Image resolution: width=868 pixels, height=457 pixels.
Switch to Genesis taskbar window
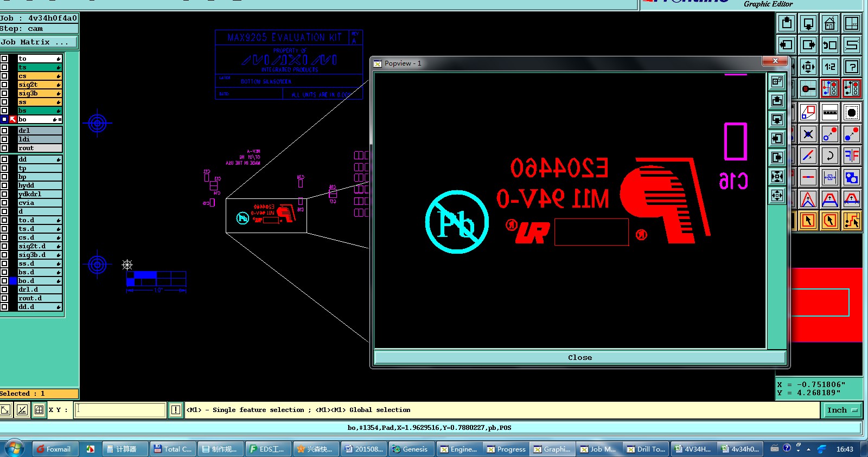(411, 449)
